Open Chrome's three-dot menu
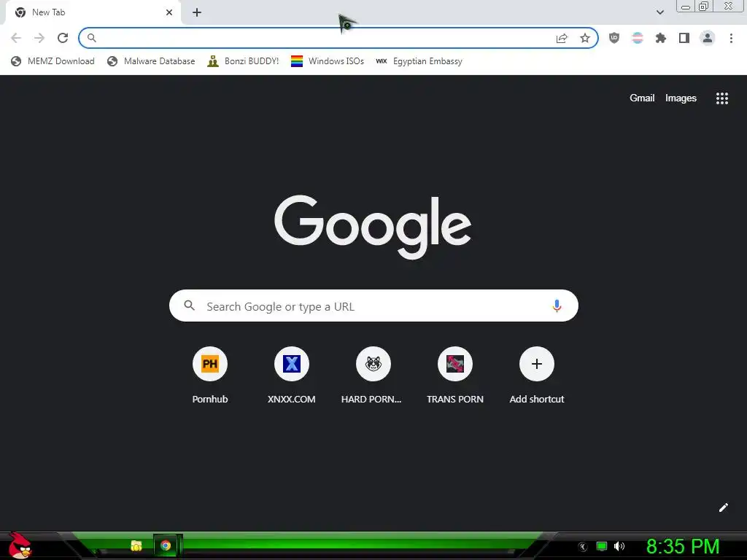This screenshot has width=747, height=560. 731,38
